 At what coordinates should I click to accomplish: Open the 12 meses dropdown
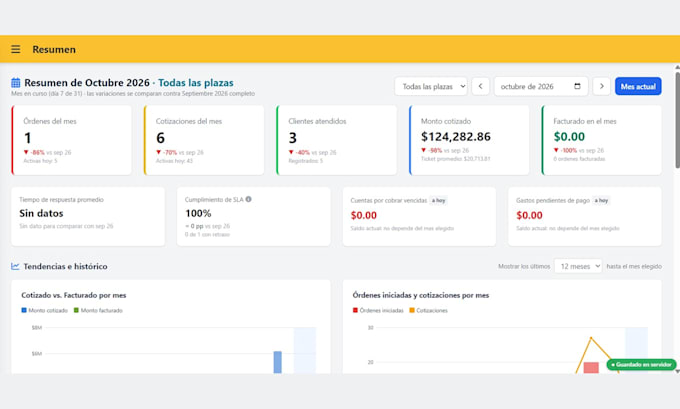click(578, 266)
